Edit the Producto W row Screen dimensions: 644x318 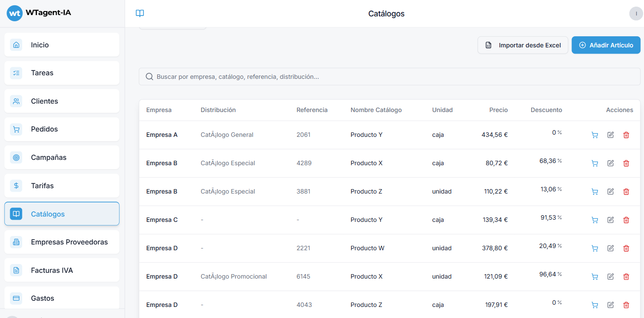(610, 248)
